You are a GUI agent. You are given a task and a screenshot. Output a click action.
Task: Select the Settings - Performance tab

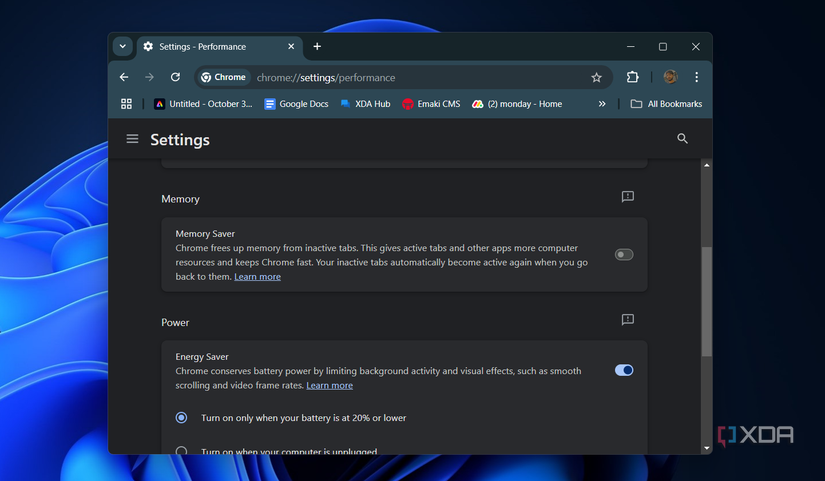[220, 47]
